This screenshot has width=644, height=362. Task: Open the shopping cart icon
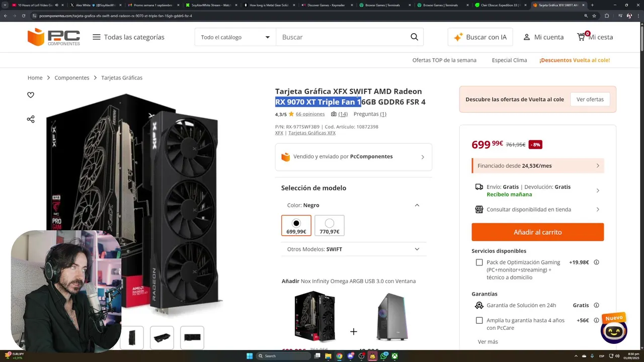click(582, 37)
